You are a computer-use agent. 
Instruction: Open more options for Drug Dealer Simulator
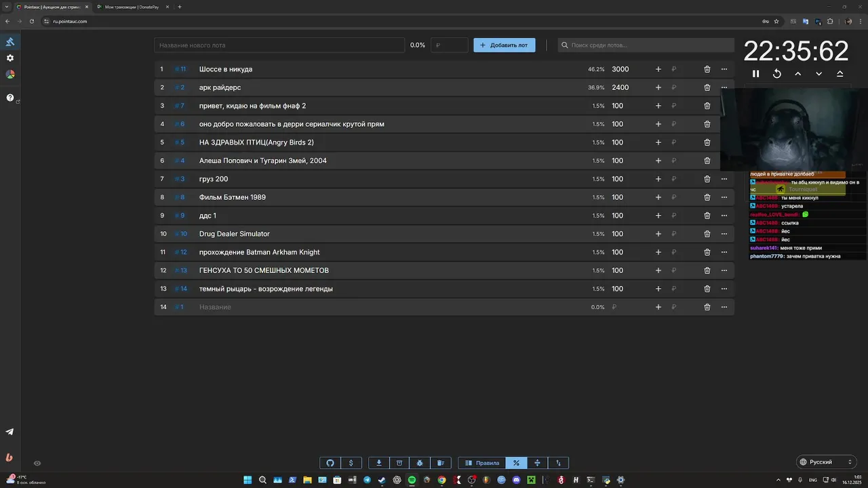pyautogui.click(x=724, y=234)
